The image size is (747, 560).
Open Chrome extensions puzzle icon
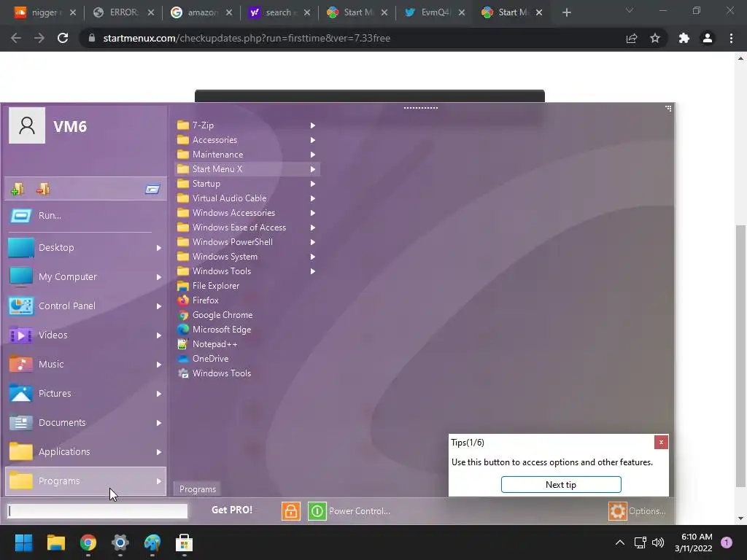tap(684, 38)
